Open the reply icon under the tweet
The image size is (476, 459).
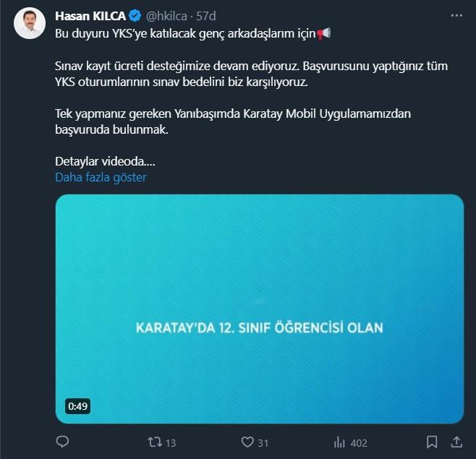(63, 442)
